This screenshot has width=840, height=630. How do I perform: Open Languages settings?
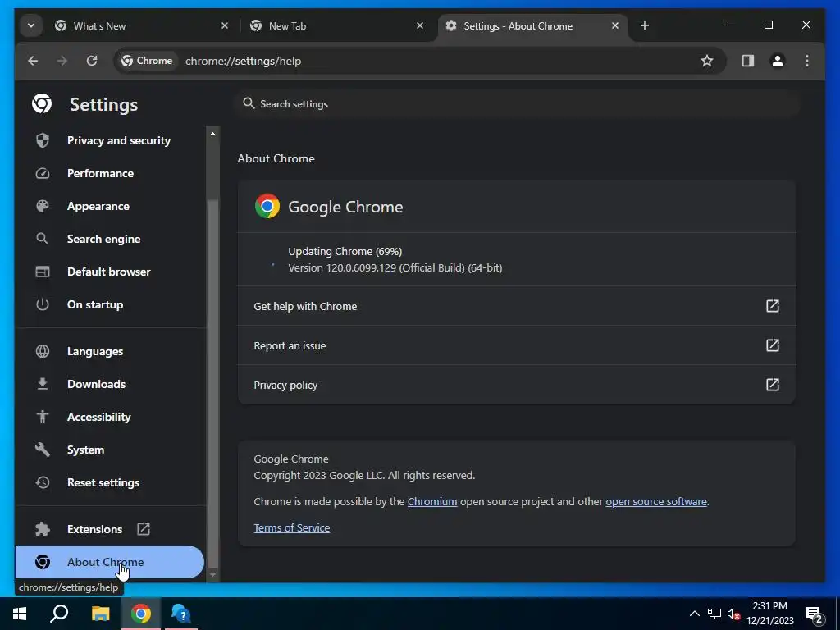pos(111,351)
